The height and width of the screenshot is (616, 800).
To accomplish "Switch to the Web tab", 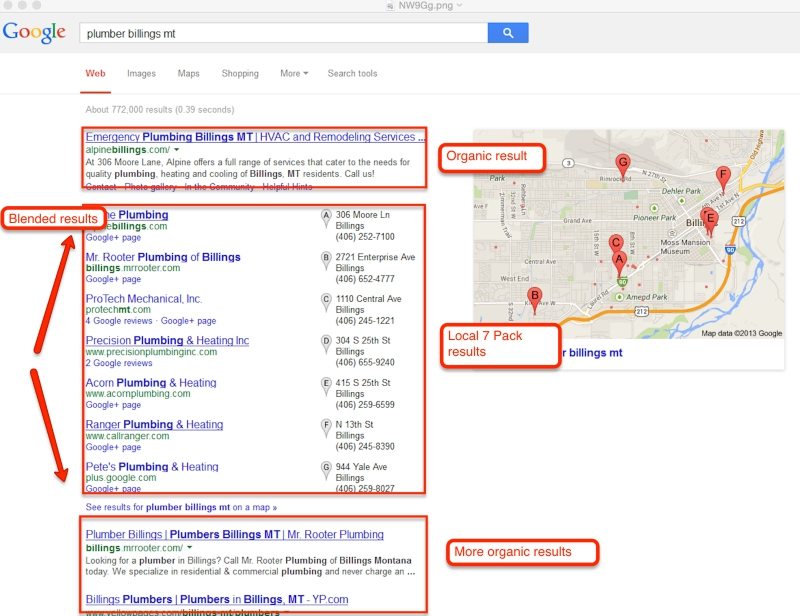I will pyautogui.click(x=95, y=73).
